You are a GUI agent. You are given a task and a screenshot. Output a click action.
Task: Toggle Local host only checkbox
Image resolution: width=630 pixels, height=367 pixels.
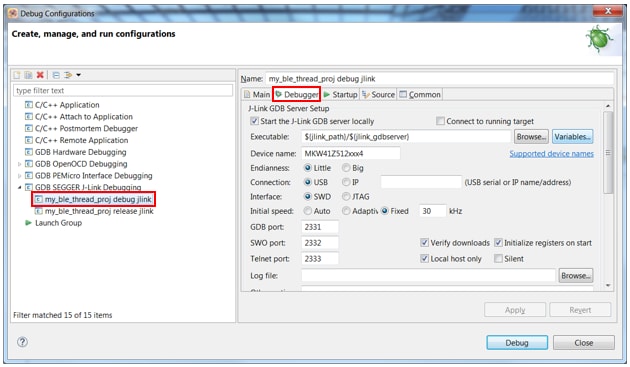point(424,258)
